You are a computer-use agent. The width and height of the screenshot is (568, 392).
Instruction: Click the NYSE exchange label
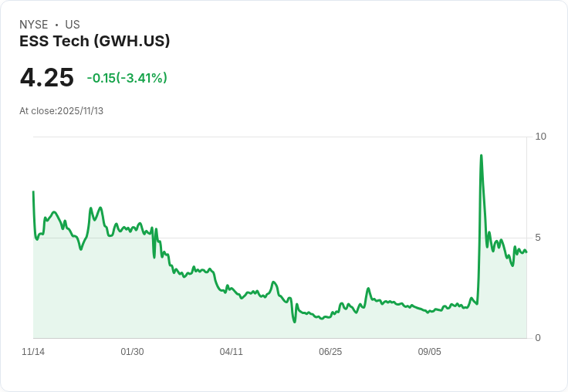pyautogui.click(x=34, y=25)
